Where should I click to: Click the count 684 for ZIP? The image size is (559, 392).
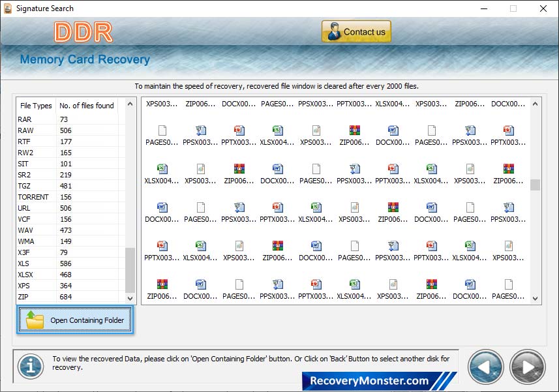point(66,297)
